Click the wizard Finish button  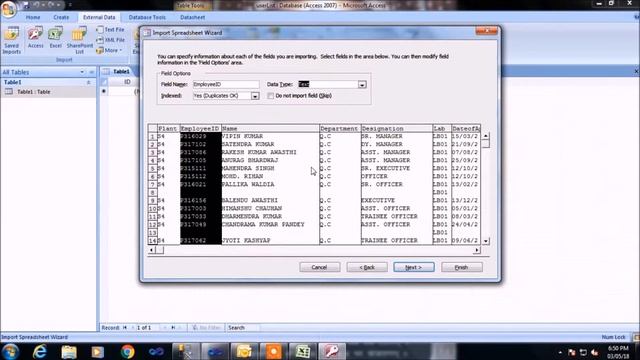462,267
